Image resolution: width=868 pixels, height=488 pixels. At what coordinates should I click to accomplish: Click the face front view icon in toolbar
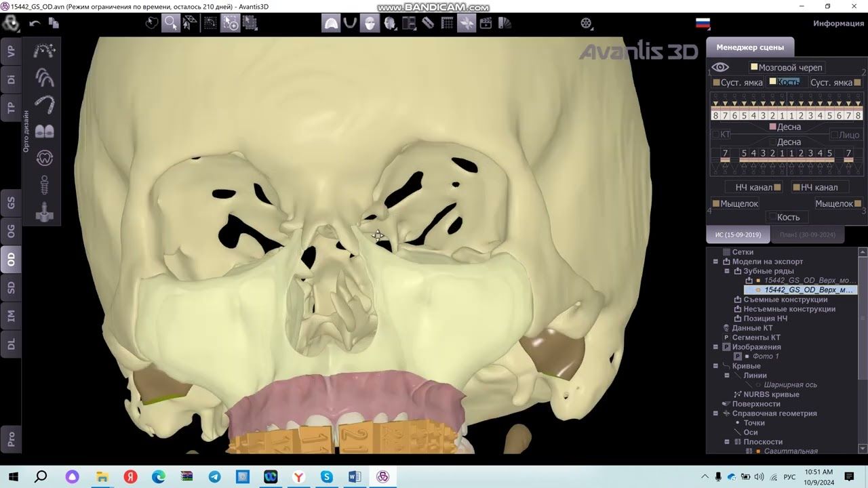pyautogui.click(x=370, y=23)
